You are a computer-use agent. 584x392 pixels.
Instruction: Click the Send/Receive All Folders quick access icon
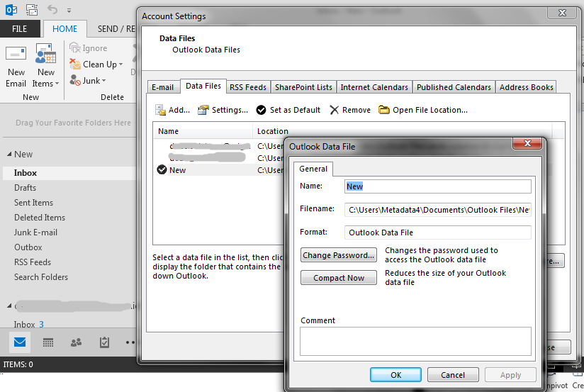pyautogui.click(x=32, y=10)
